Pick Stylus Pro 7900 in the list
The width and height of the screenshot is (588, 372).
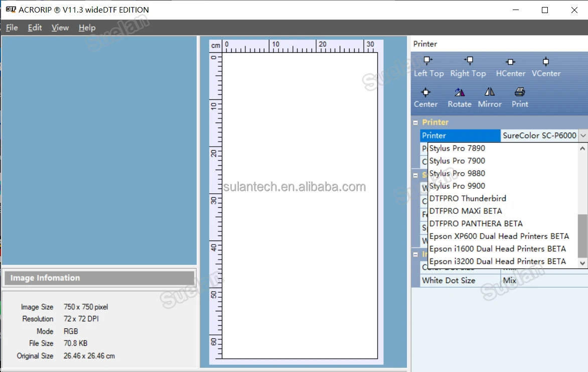pos(457,161)
